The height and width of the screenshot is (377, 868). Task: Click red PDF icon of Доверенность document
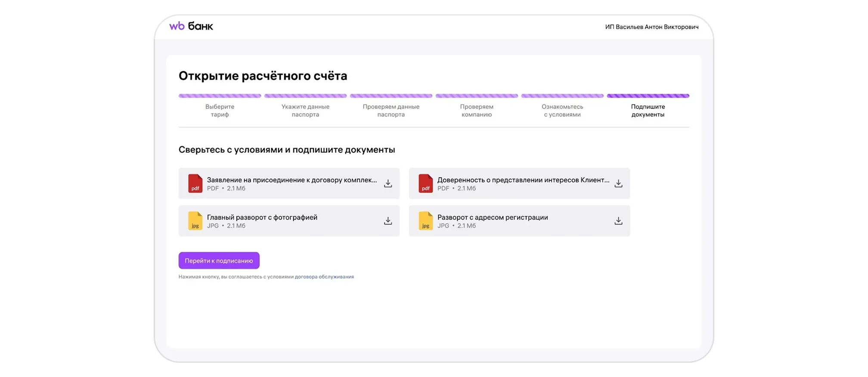point(425,183)
